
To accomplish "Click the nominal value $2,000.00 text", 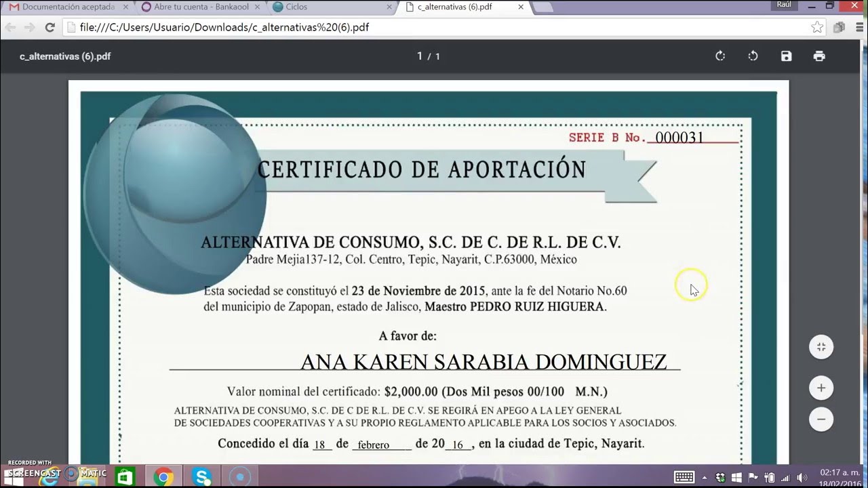I will 411,391.
